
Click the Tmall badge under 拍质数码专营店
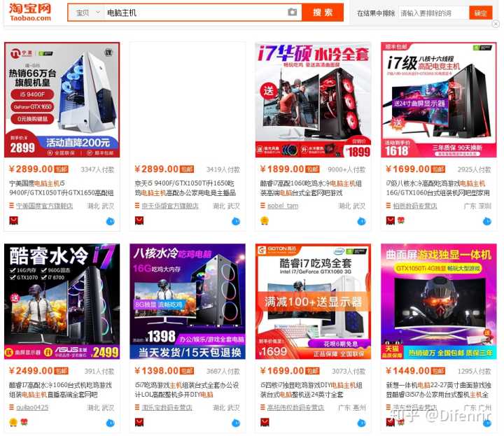390,220
